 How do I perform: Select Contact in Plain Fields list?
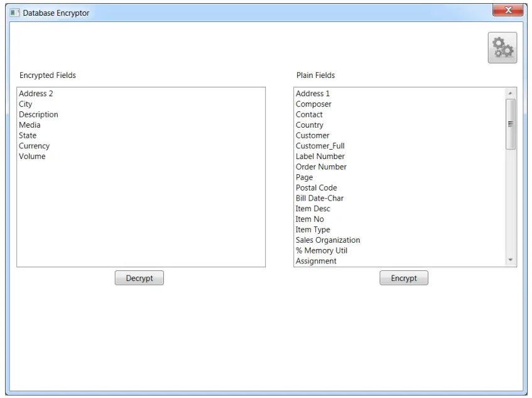(309, 114)
